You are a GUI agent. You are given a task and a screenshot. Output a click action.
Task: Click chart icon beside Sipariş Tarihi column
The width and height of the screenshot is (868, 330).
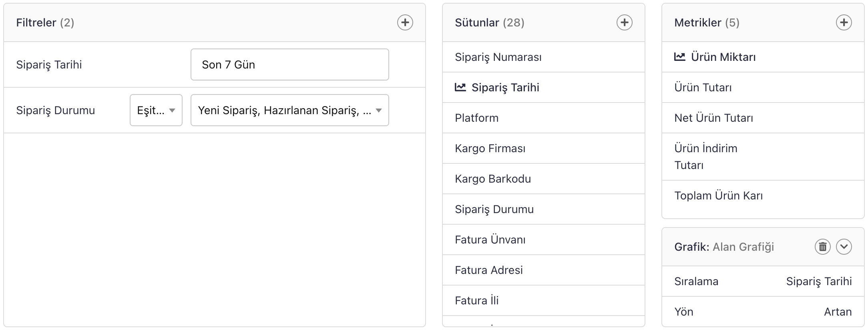pos(460,87)
